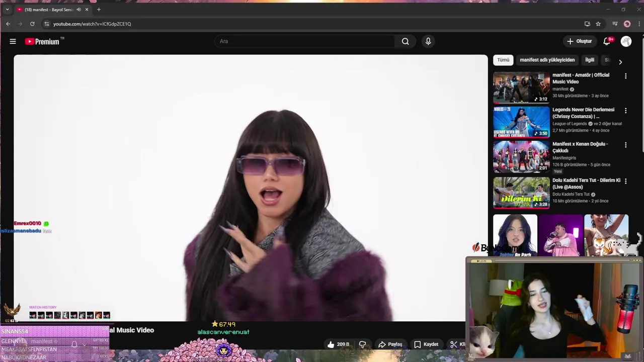Bookmark this page with star
Viewport: 644px width, 362px height.
(x=598, y=24)
